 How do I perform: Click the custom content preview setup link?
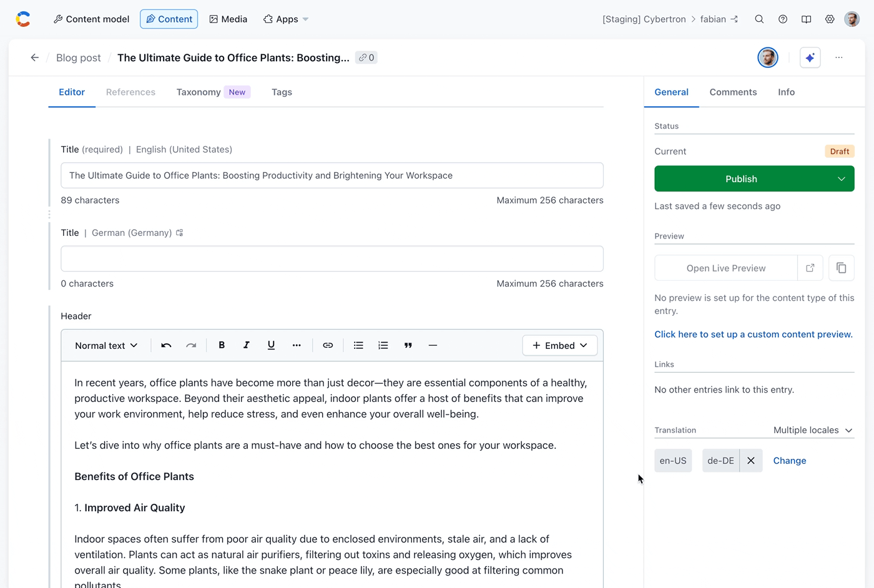[753, 334]
